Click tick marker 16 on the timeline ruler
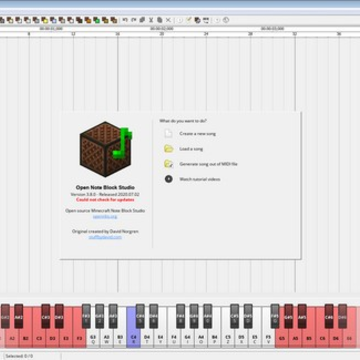 (x=117, y=34)
